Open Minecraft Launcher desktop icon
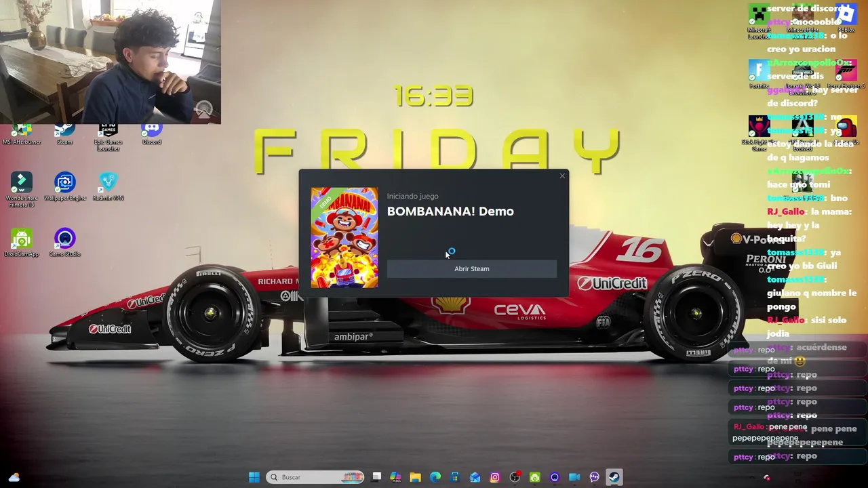The height and width of the screenshot is (488, 868). [x=759, y=22]
